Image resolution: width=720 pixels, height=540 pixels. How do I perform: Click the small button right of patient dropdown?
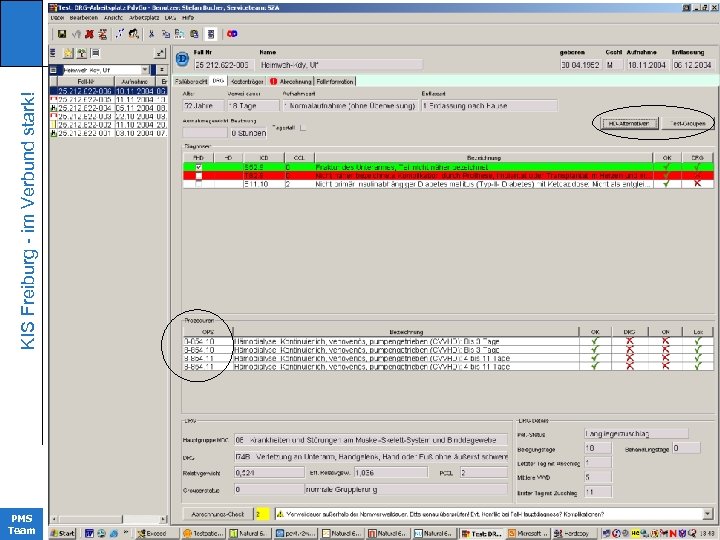(x=162, y=70)
